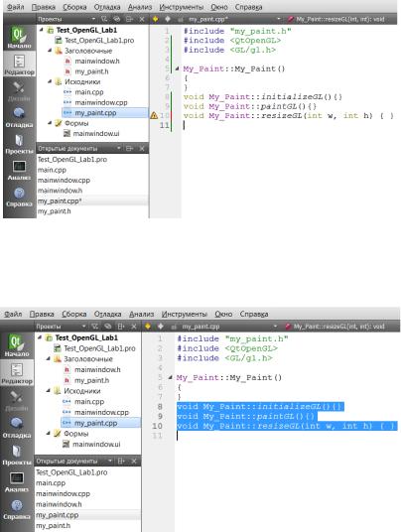Go back with the yellow arrow in the lower editor

(x=148, y=327)
